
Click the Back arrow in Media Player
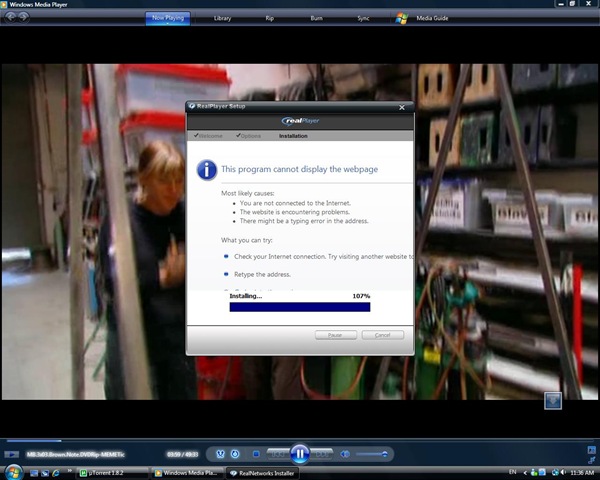pyautogui.click(x=10, y=17)
